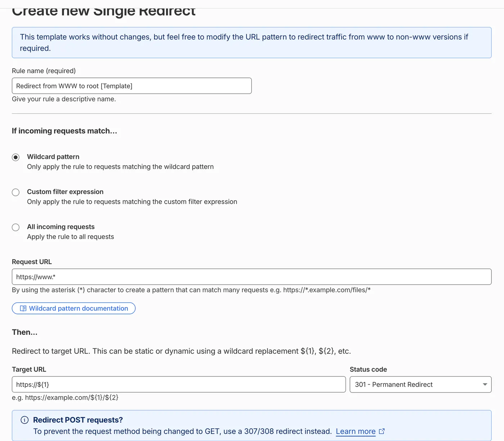Click the 'Rule name (required)' label
The height and width of the screenshot is (441, 504).
click(44, 71)
